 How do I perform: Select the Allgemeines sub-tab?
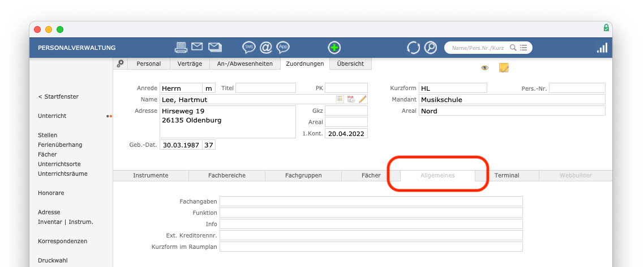[x=437, y=175]
